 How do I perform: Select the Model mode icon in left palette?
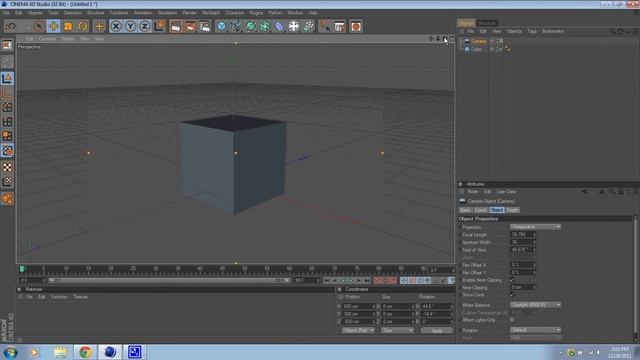coord(7,78)
